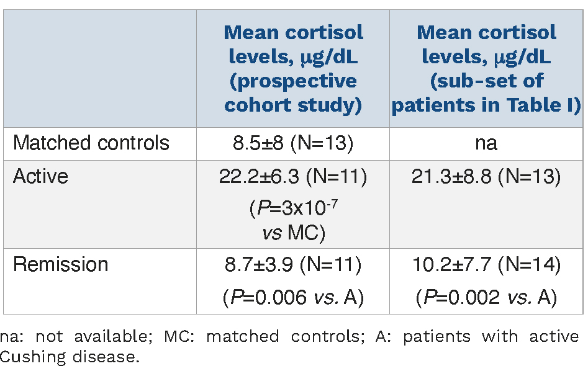Select the "Active" row label
Image resolution: width=588 pixels, height=366 pixels.
pos(40,177)
